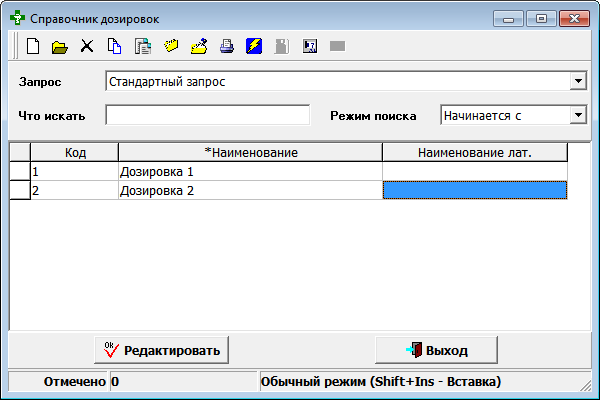Close the Справочник дозировок window
Screen dimensions: 600x400
[574, 19]
